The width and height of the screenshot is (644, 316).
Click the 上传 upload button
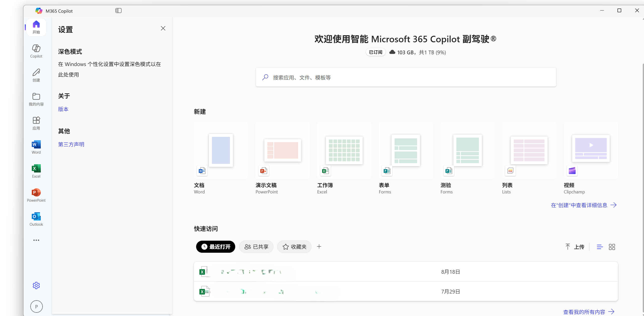(575, 247)
